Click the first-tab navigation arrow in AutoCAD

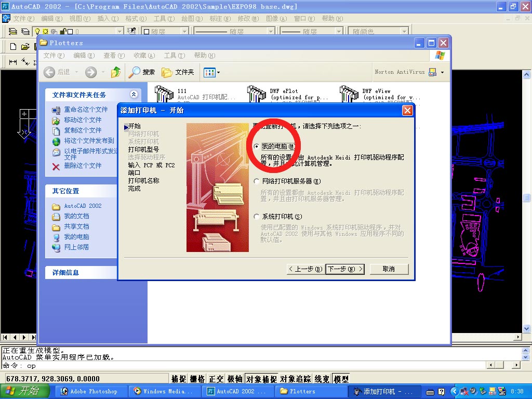click(5, 337)
